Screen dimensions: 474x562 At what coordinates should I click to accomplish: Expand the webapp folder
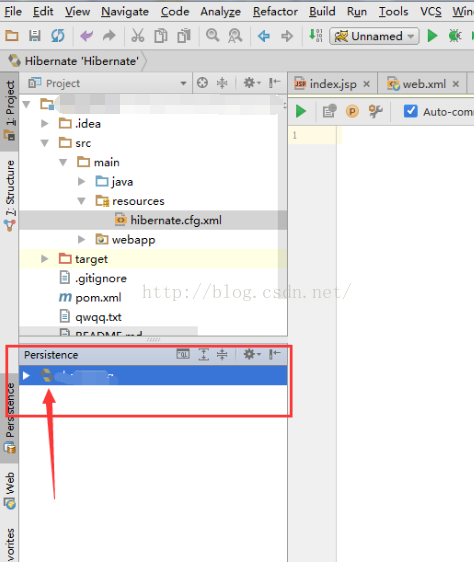pos(81,239)
